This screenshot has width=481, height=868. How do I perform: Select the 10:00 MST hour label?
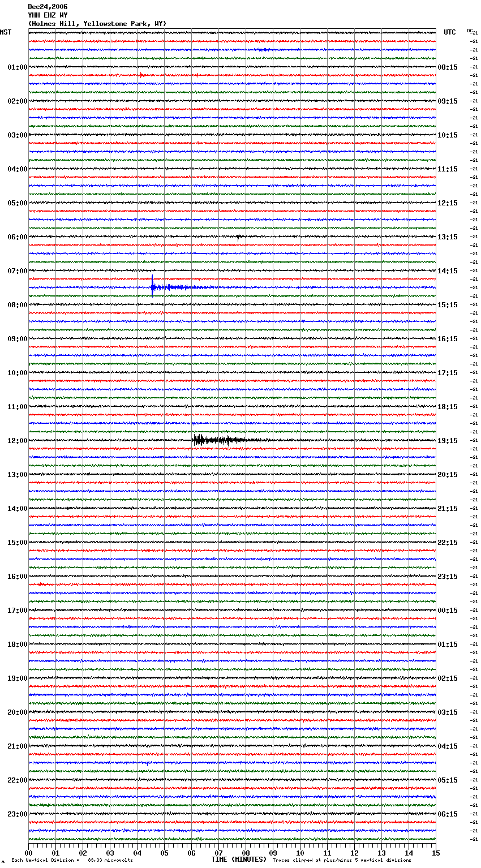click(x=18, y=373)
